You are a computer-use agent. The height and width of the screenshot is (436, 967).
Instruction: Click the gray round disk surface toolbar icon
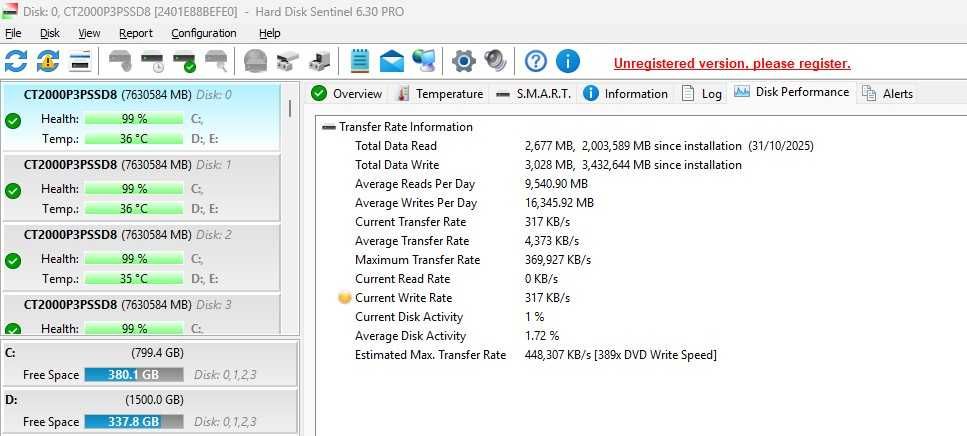[255, 61]
